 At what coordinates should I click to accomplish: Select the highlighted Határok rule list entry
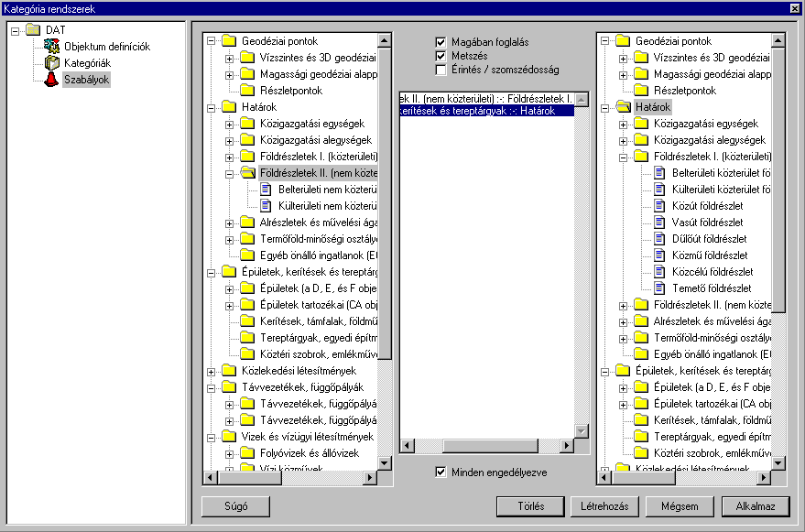[x=485, y=111]
